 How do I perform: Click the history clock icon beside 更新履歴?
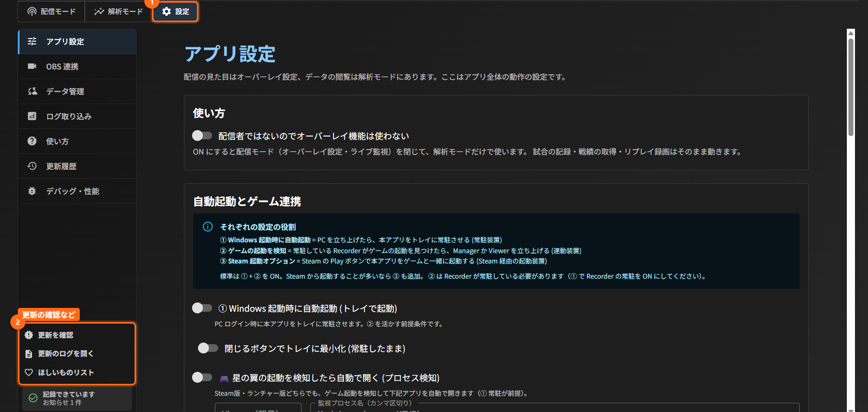tap(32, 166)
